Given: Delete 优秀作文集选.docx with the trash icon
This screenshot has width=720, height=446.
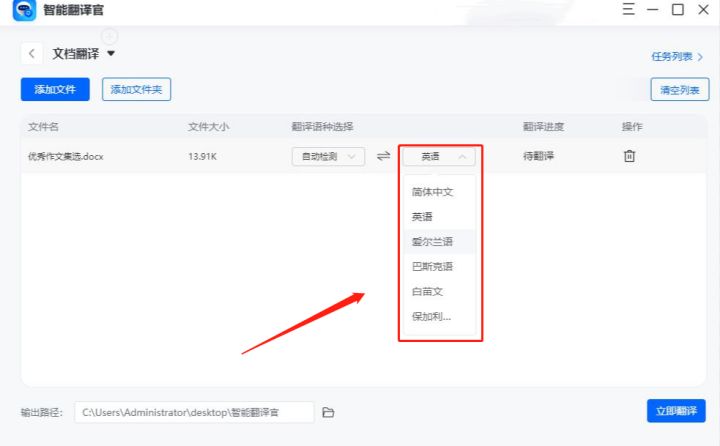Looking at the screenshot, I should coord(630,156).
